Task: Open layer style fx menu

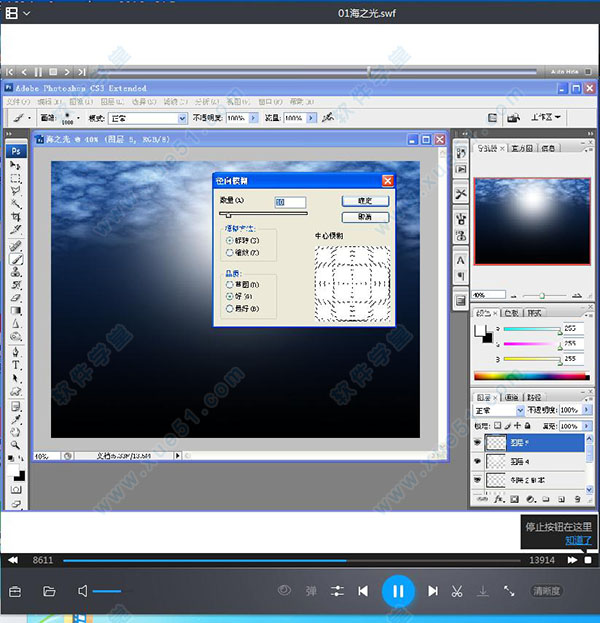Action: click(x=499, y=499)
